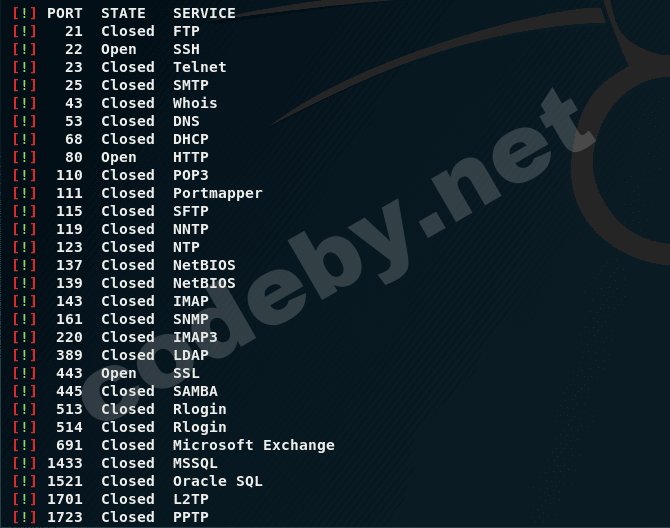
Task: Click the IMAP3 service text
Action: coord(195,337)
